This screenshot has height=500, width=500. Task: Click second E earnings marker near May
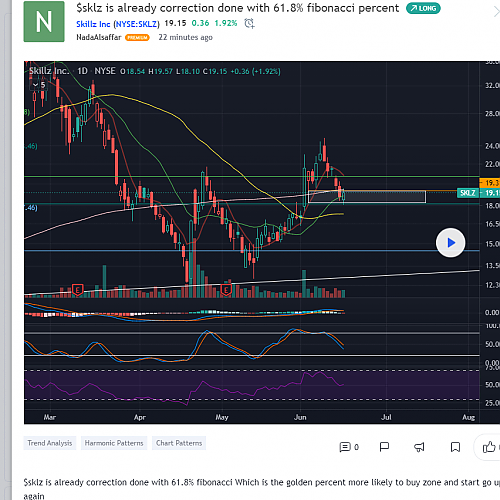click(x=226, y=290)
